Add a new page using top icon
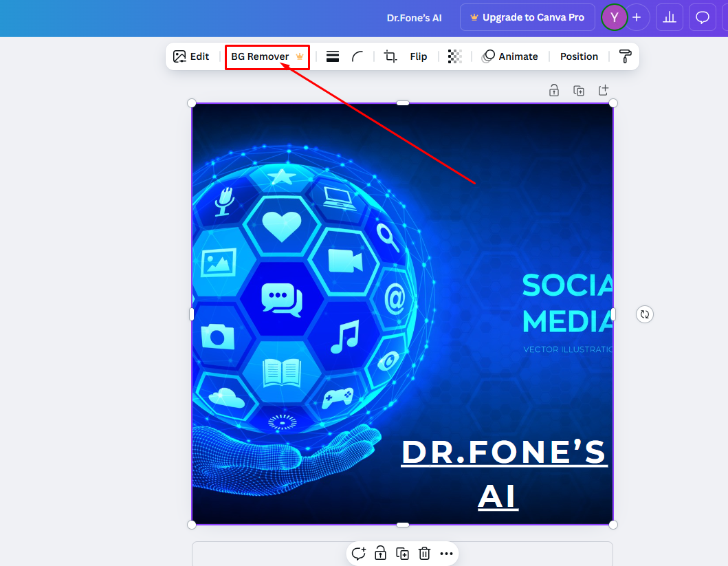 [x=603, y=90]
